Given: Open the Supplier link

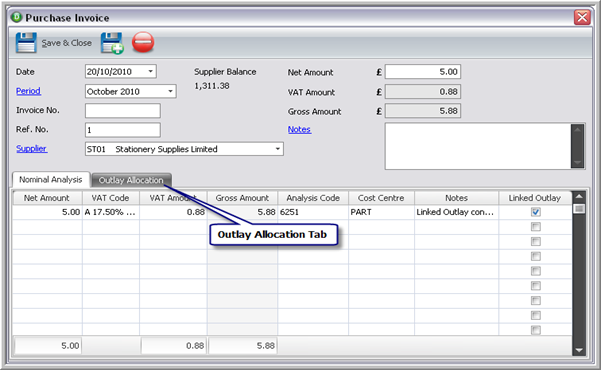Looking at the screenshot, I should [31, 148].
